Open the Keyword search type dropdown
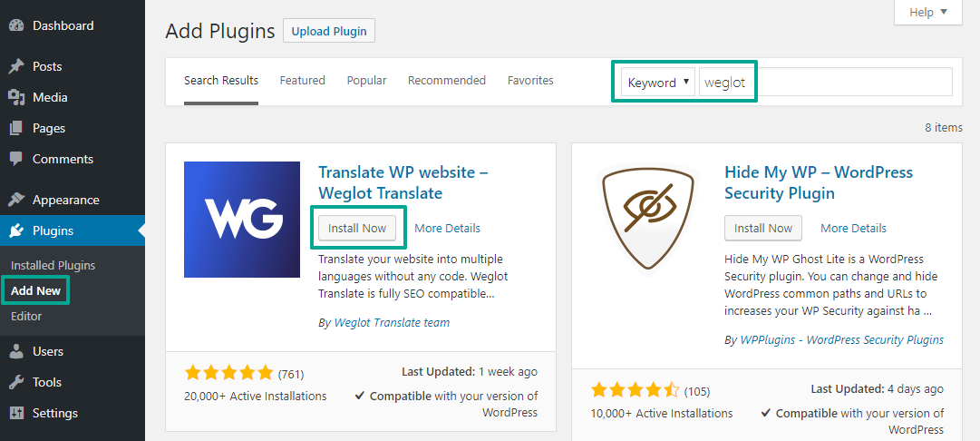This screenshot has height=441, width=980. coord(658,82)
